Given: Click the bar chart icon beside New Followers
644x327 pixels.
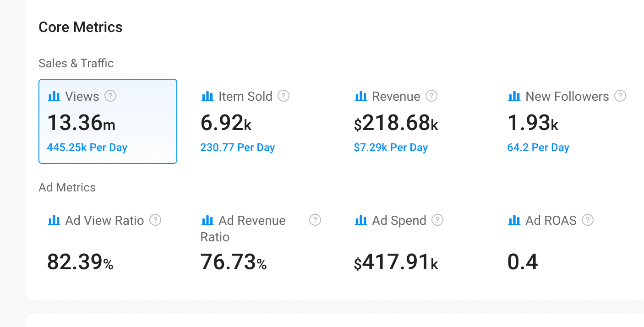Looking at the screenshot, I should [x=514, y=96].
